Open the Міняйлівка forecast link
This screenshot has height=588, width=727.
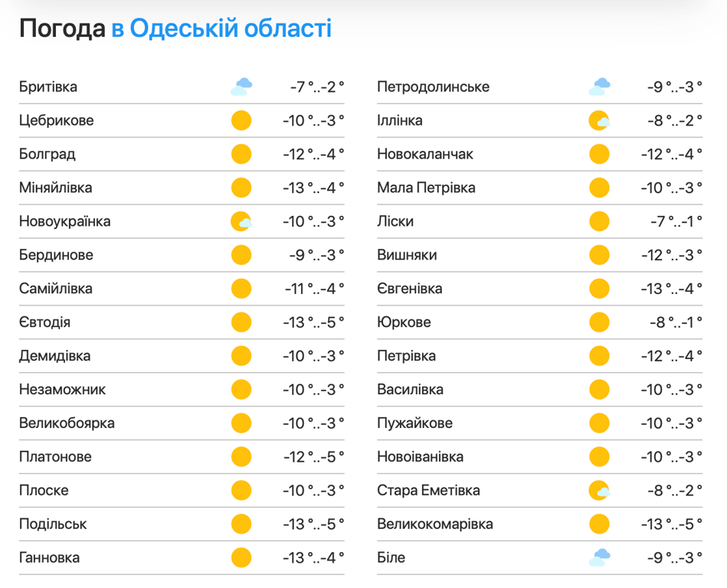[55, 188]
